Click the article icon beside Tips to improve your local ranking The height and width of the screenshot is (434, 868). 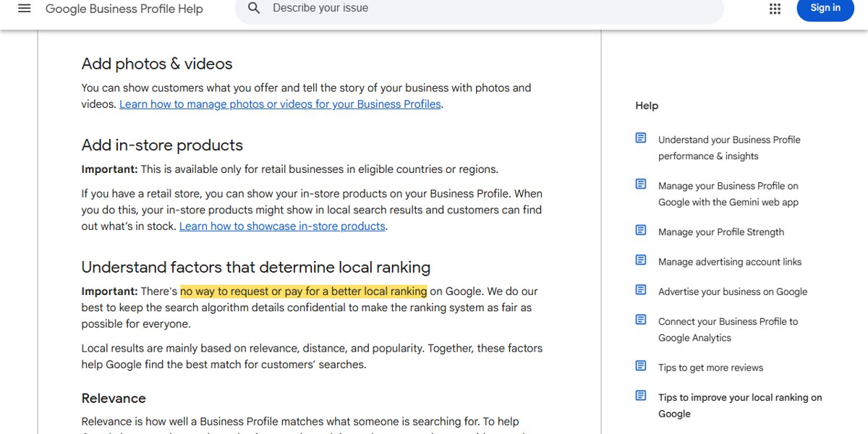tap(641, 396)
